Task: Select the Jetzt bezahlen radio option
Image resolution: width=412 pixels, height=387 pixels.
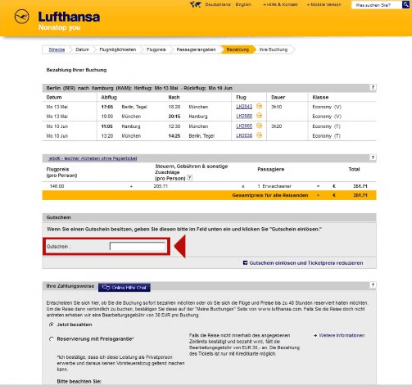Action: [x=51, y=324]
